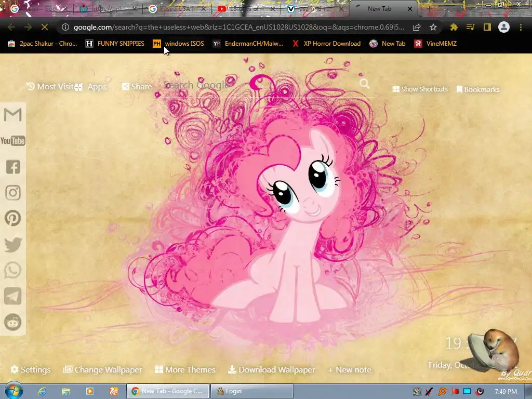The height and width of the screenshot is (399, 532).
Task: Click the Share link on the page
Action: [x=137, y=87]
